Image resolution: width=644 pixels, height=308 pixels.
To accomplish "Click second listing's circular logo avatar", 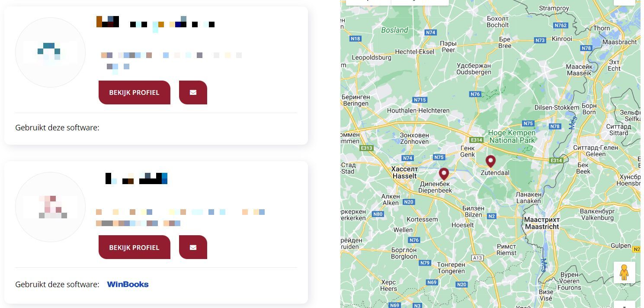I will pyautogui.click(x=50, y=207).
